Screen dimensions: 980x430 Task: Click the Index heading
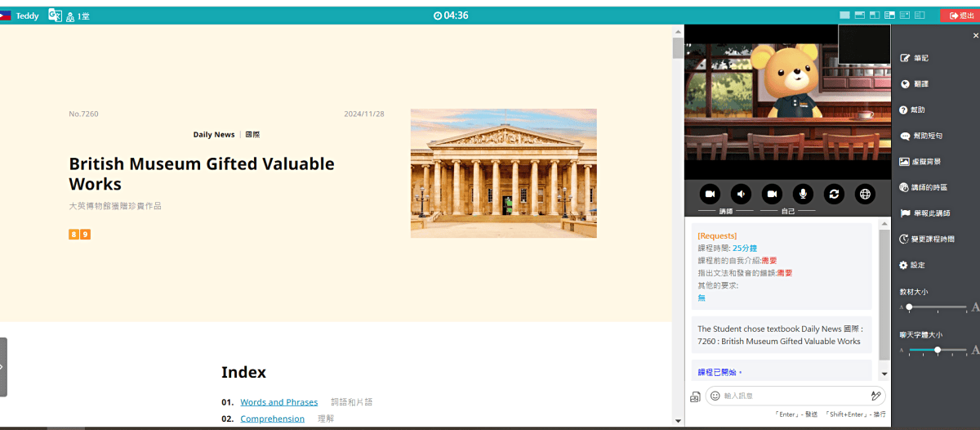pyautogui.click(x=243, y=372)
